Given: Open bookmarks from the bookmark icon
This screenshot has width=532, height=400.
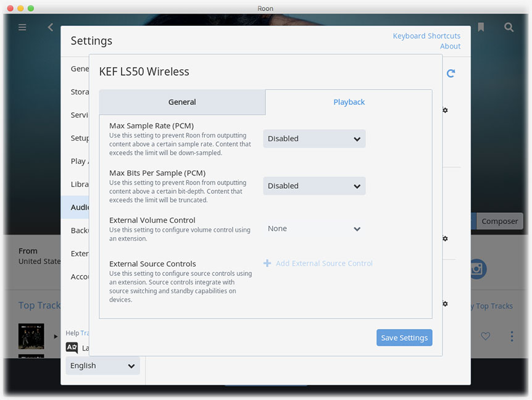Looking at the screenshot, I should click(x=481, y=27).
